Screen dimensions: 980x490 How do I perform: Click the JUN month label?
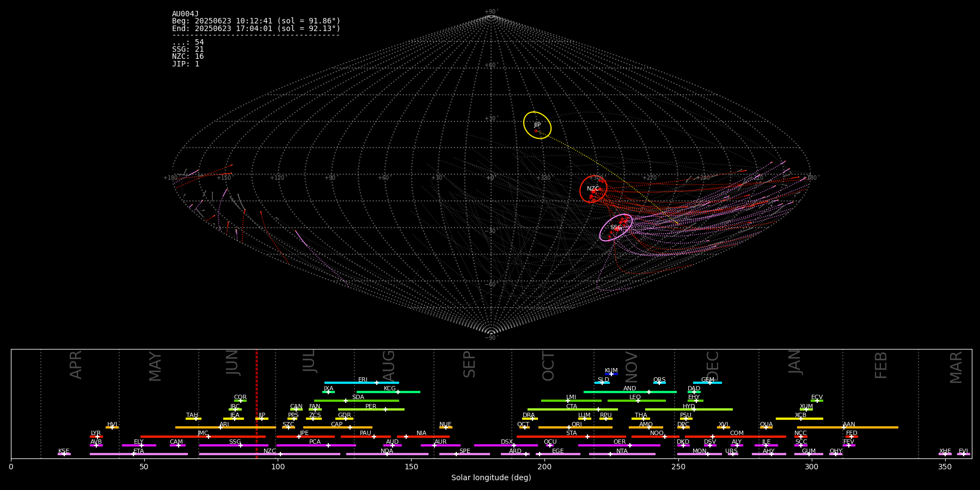pos(232,363)
